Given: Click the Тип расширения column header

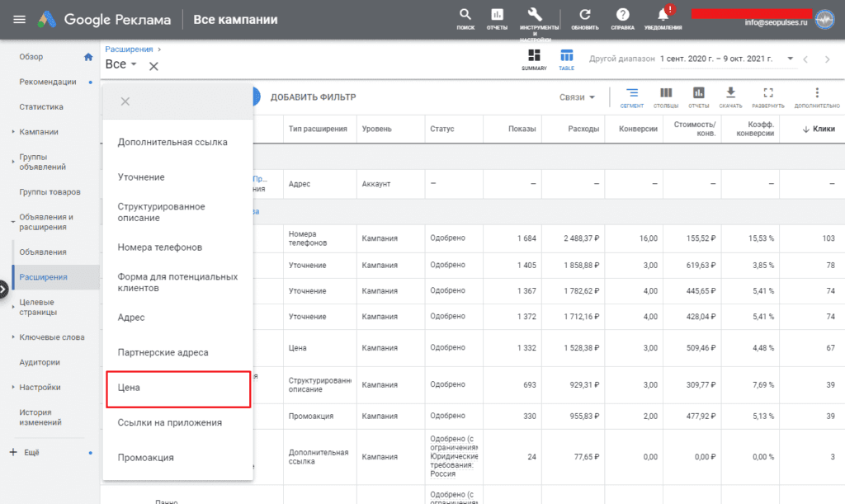Looking at the screenshot, I should pos(318,129).
